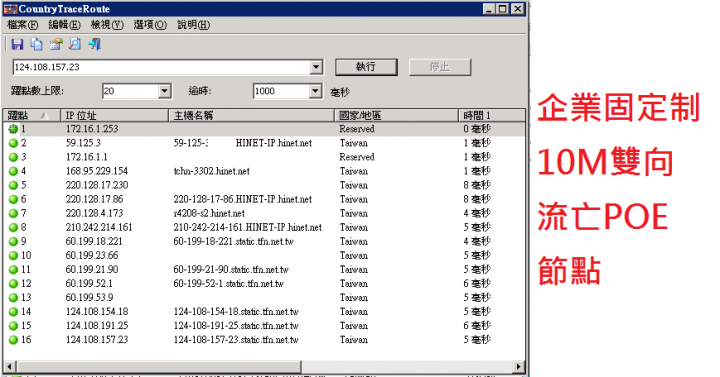
Task: Select IP cell 60.199.18.221
Action: pos(94,242)
